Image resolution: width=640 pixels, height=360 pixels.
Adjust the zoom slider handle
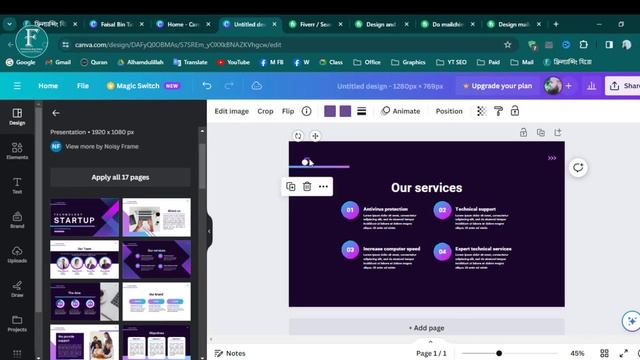(x=499, y=353)
